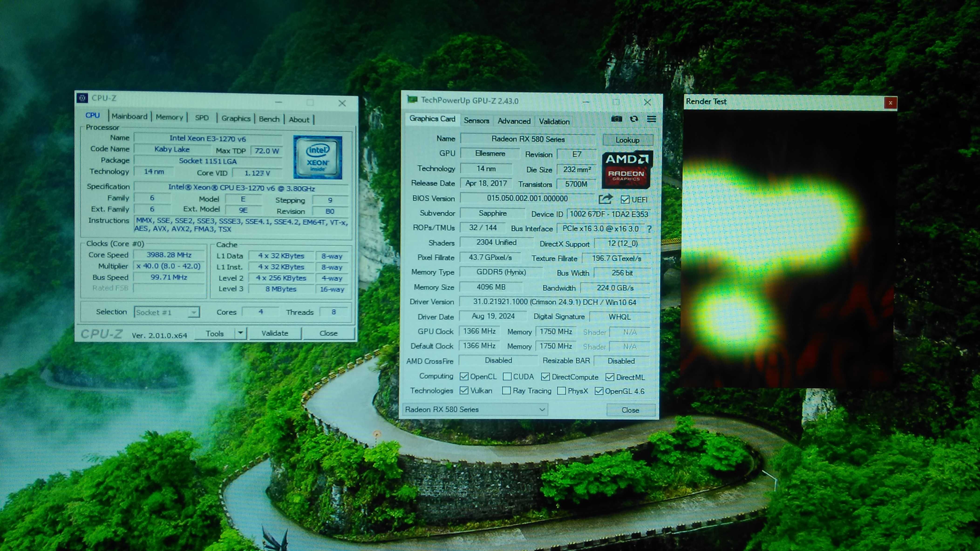Open the GPU-Z hamburger menu
Image resolution: width=980 pixels, height=551 pixels.
point(651,119)
